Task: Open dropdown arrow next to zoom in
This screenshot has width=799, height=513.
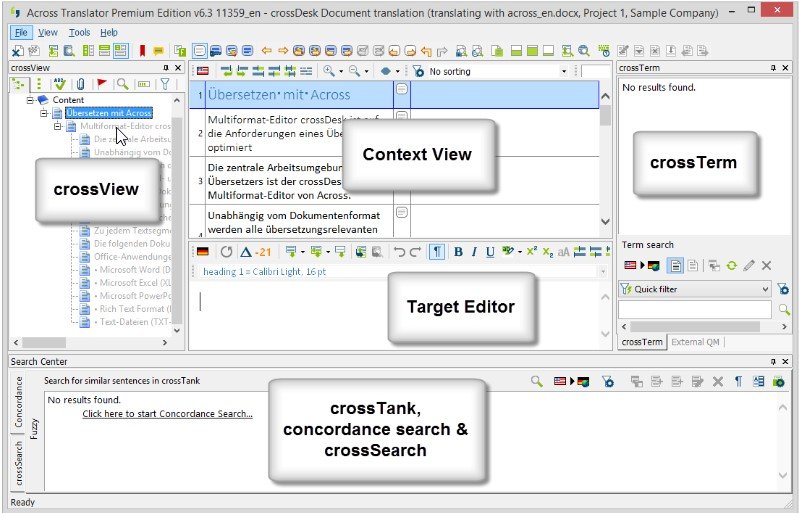Action: 341,71
